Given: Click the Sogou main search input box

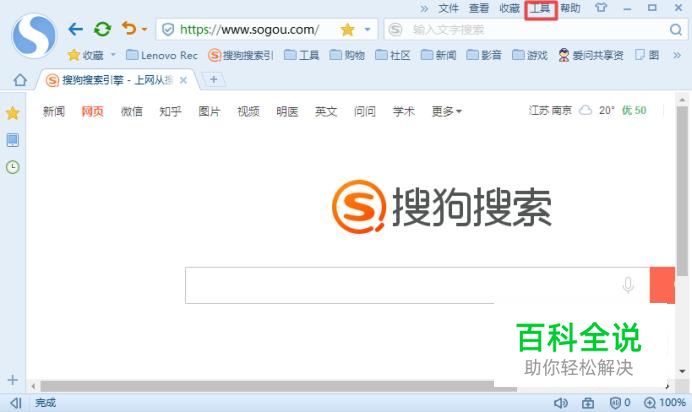Looking at the screenshot, I should coord(417,285).
